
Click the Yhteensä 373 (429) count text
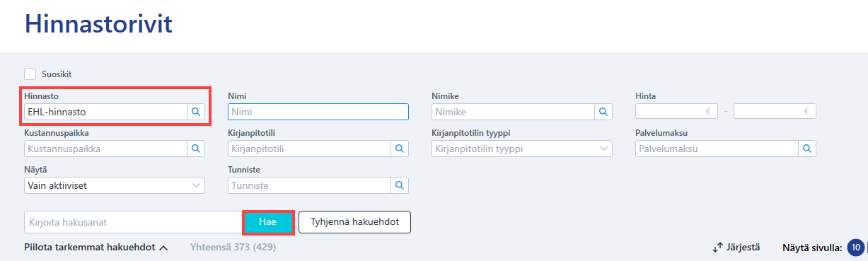tap(233, 248)
